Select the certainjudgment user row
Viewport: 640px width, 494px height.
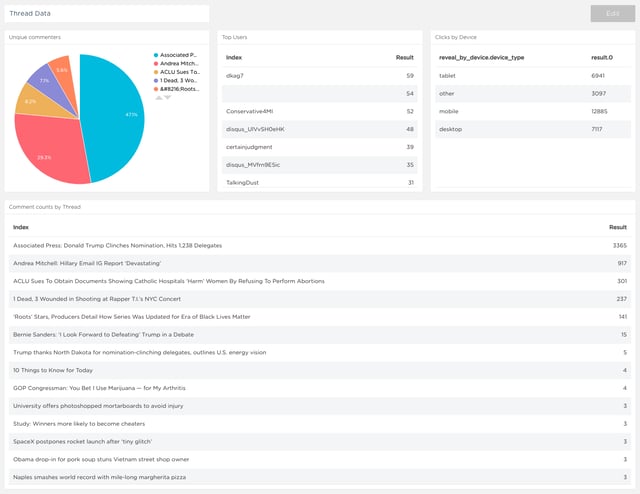coord(320,147)
